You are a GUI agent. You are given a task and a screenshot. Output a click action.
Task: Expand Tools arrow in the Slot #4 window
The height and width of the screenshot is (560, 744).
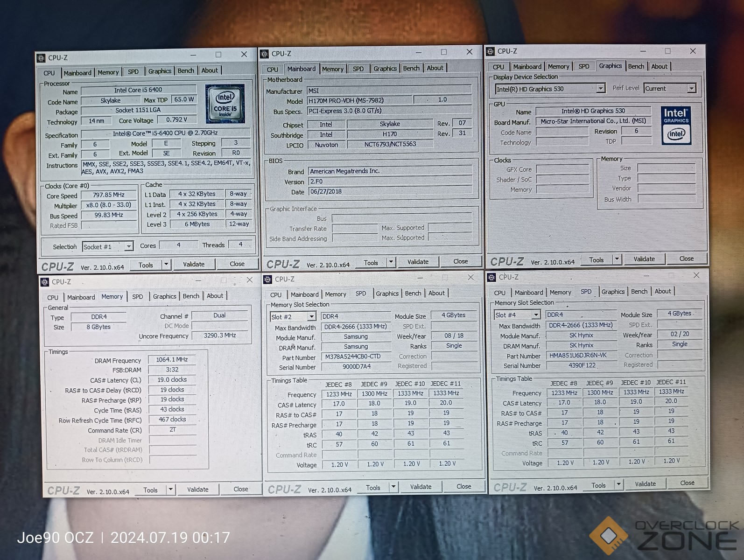[x=618, y=484]
